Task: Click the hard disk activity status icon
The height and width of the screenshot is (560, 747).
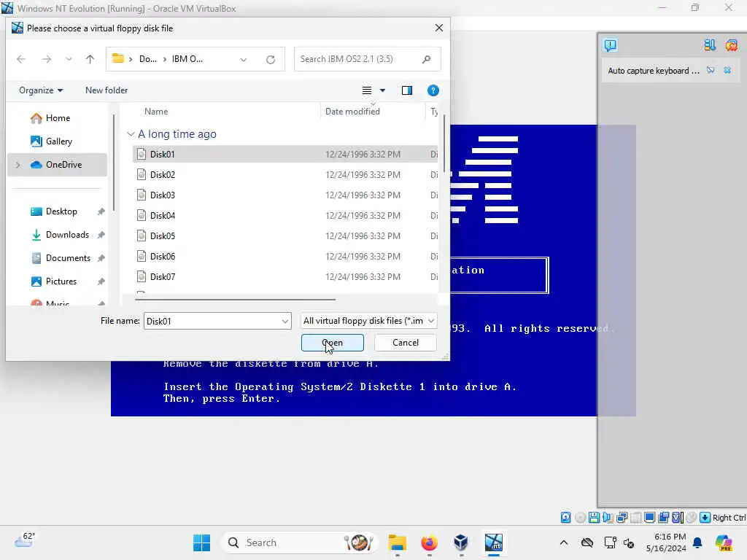Action: point(565,518)
